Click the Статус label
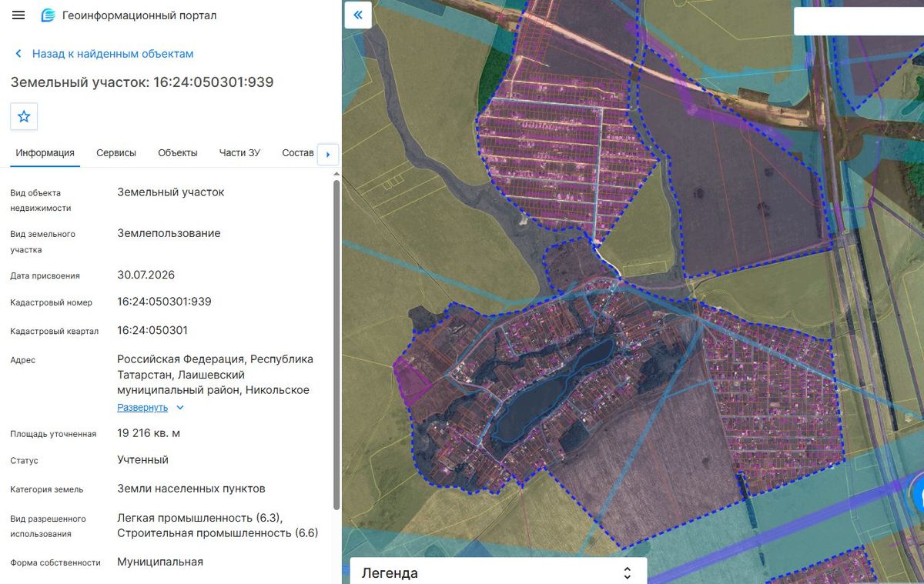924x584 pixels. click(x=24, y=461)
